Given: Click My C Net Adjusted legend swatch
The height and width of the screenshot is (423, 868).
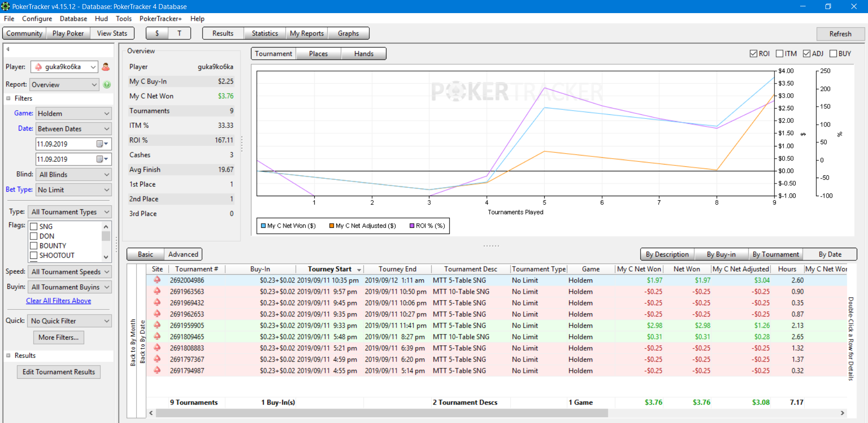Looking at the screenshot, I should click(331, 226).
